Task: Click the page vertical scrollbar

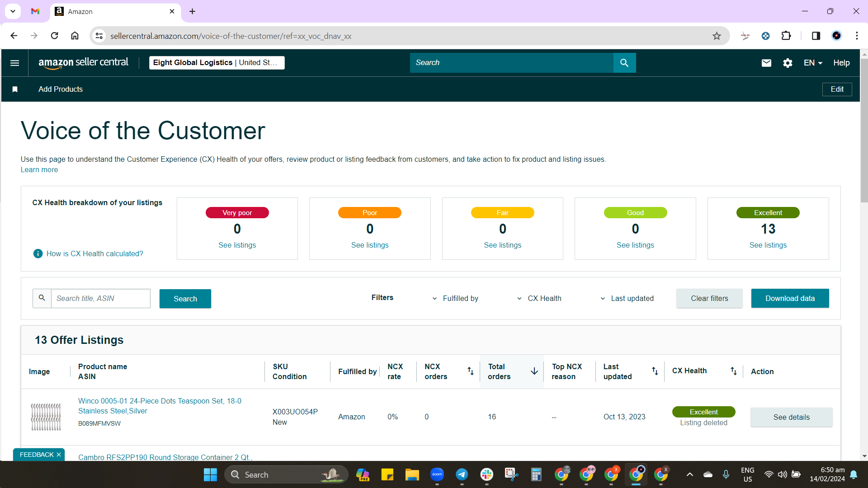Action: pos(864,130)
